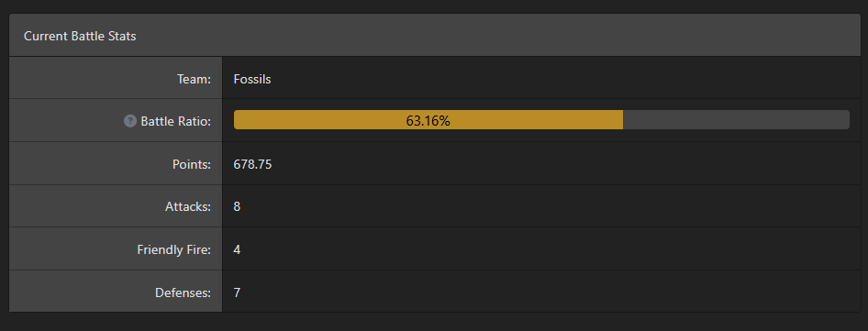The height and width of the screenshot is (331, 868).
Task: Click the Team: row label
Action: tap(195, 79)
